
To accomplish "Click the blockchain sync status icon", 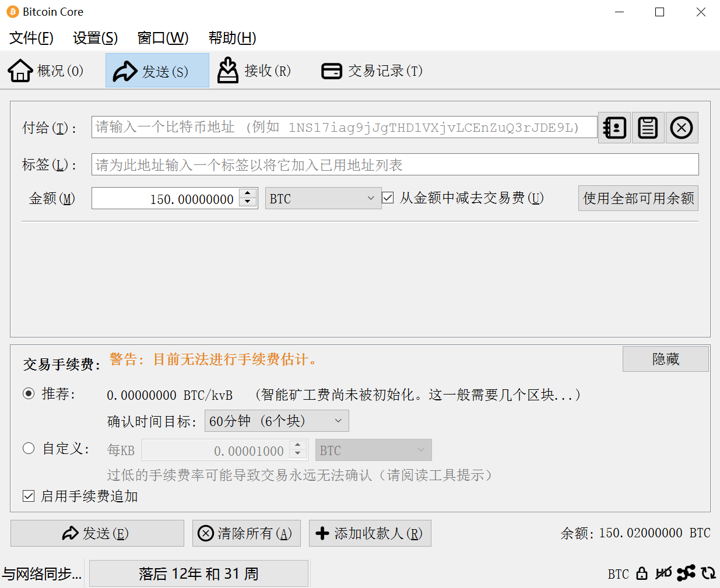I will click(708, 573).
